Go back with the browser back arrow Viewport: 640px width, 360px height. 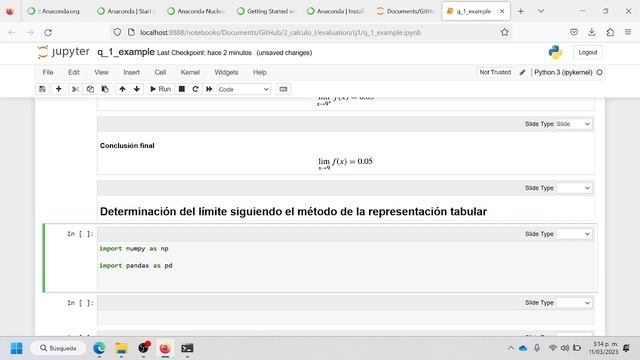pyautogui.click(x=12, y=32)
